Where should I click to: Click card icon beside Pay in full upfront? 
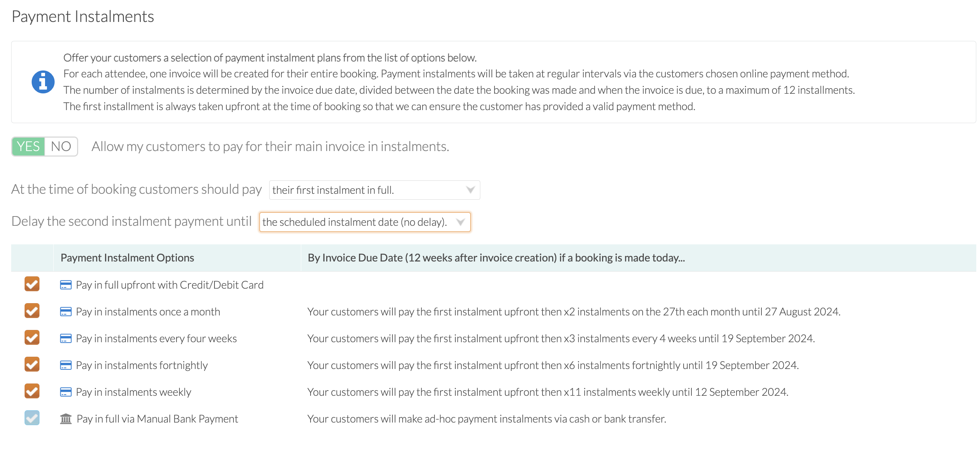coord(66,285)
